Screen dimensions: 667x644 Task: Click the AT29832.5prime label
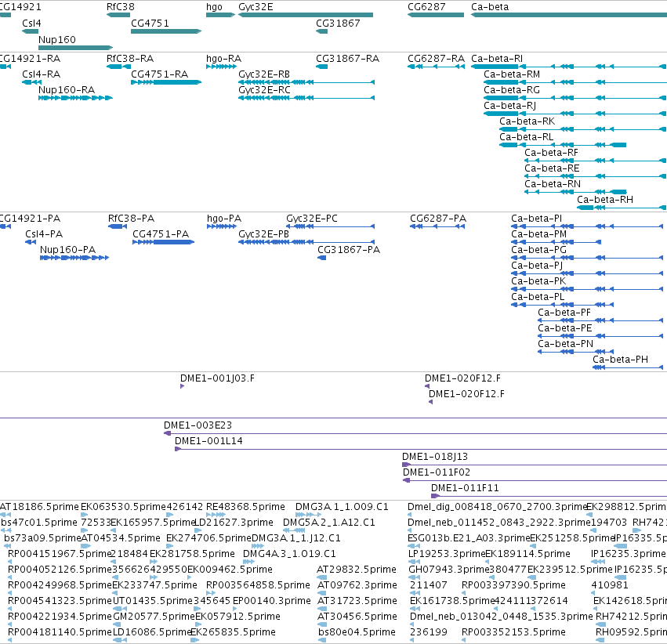357,570
